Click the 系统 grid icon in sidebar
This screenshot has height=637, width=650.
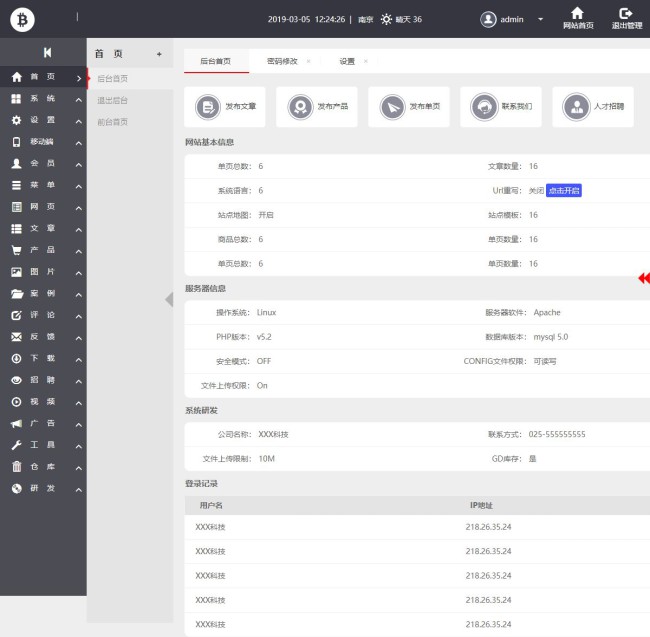(x=16, y=99)
